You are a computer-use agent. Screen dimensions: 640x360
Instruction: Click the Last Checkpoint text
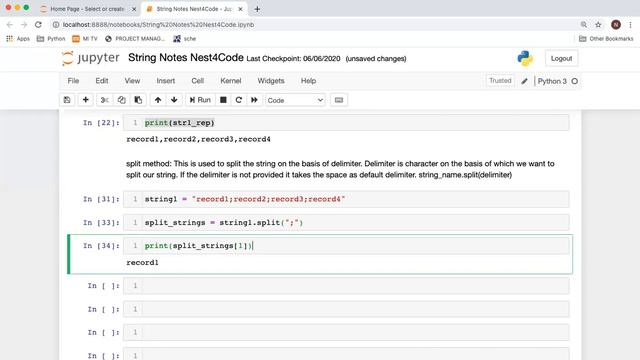[293, 59]
